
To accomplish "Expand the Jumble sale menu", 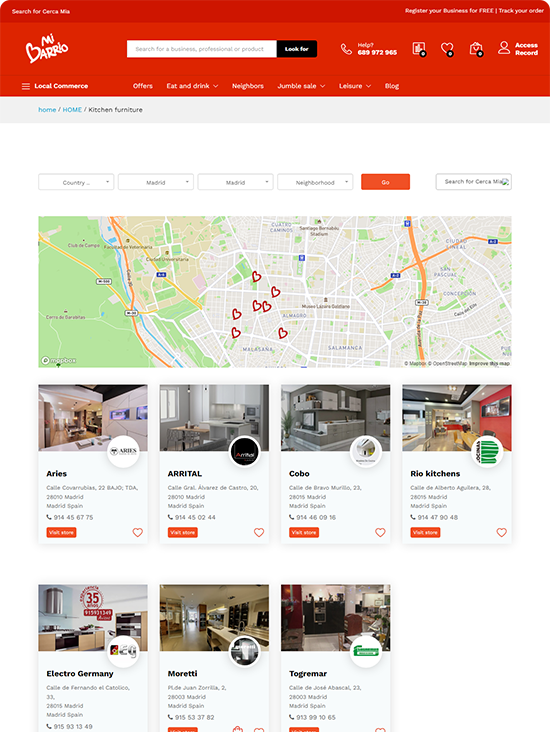I will tap(301, 86).
